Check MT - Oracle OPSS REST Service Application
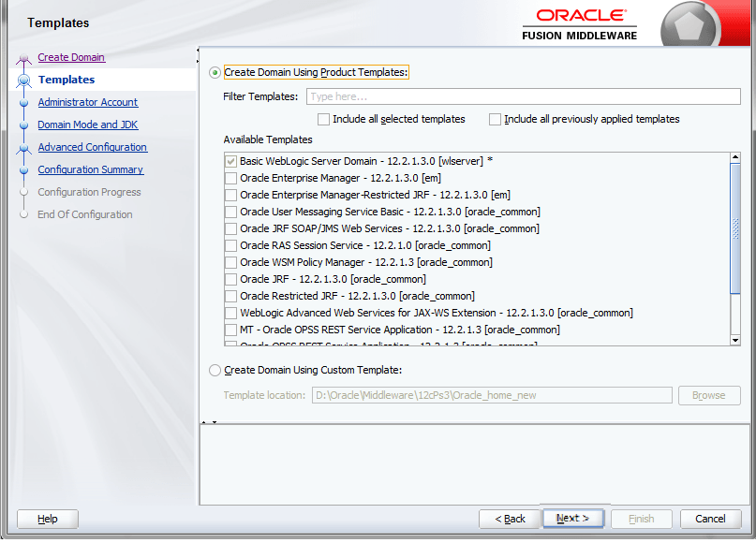The height and width of the screenshot is (543, 756). click(231, 330)
